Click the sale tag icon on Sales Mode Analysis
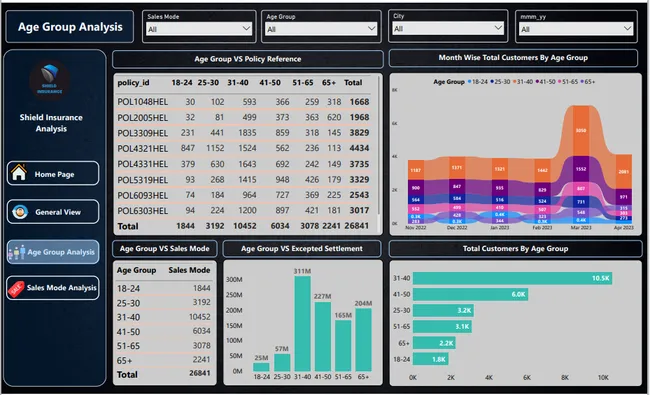Viewport: 650px width, 395px height. click(x=16, y=288)
